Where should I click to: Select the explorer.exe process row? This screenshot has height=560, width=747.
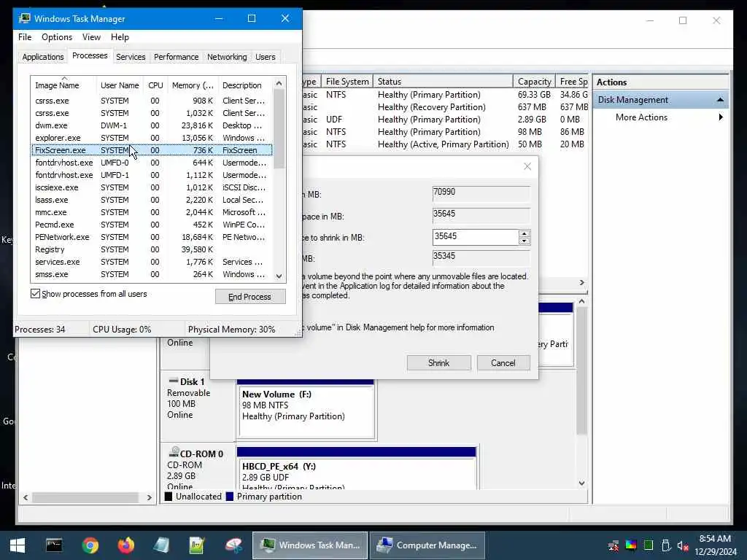[x=152, y=138]
